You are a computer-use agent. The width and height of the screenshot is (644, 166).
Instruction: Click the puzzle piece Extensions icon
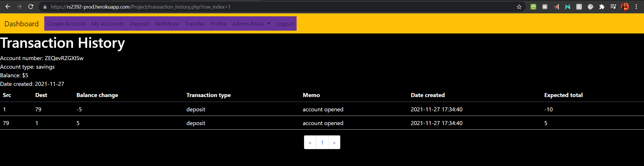601,7
